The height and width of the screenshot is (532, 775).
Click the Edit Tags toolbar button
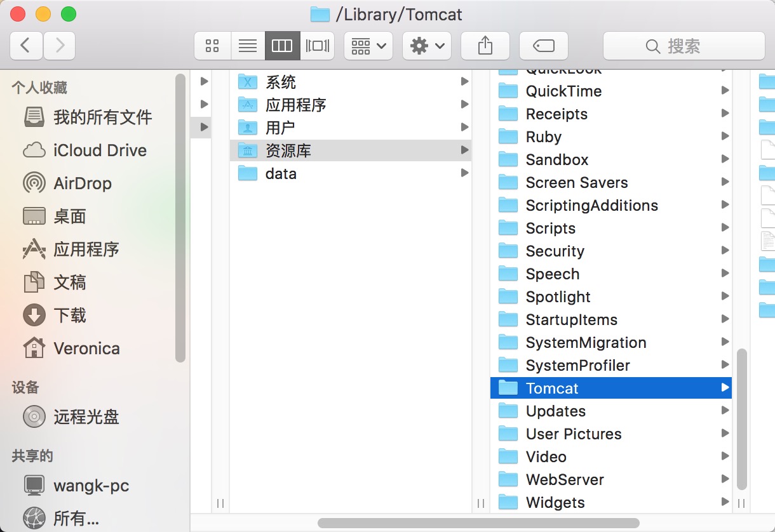(543, 46)
